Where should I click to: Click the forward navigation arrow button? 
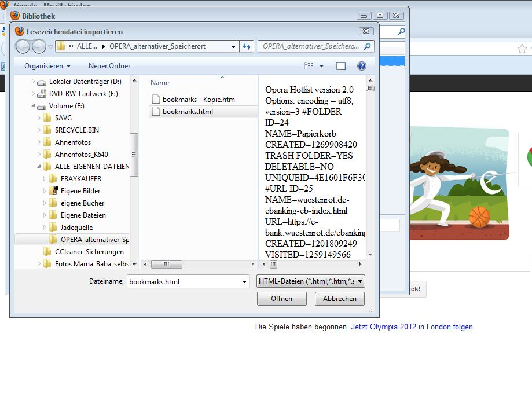click(39, 47)
